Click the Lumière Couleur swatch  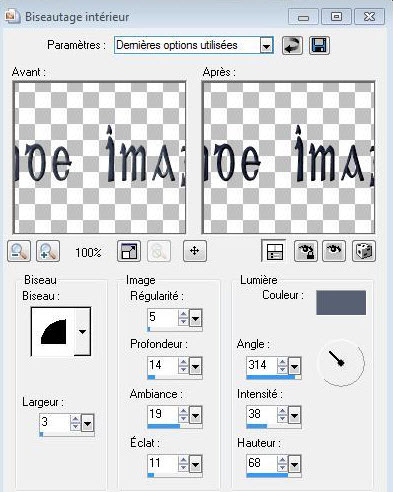pyautogui.click(x=341, y=303)
